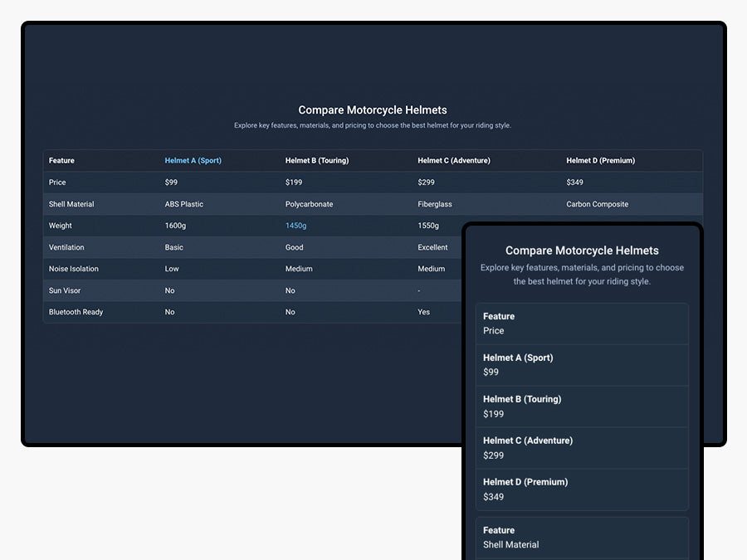Click Shell Material in the mobile preview
The image size is (747, 560).
[510, 545]
